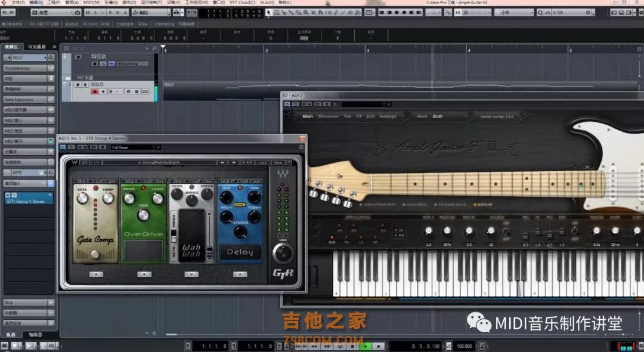Switch to Strummer tab in Ample Guitar

click(x=329, y=116)
